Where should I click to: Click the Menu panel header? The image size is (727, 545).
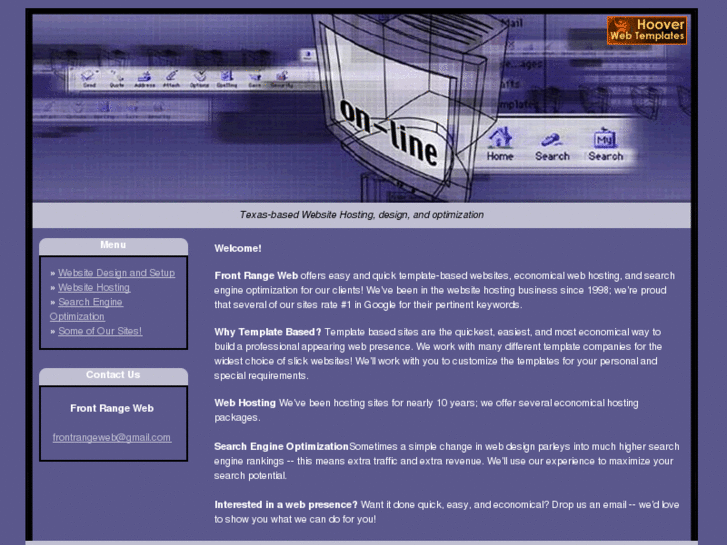point(114,245)
